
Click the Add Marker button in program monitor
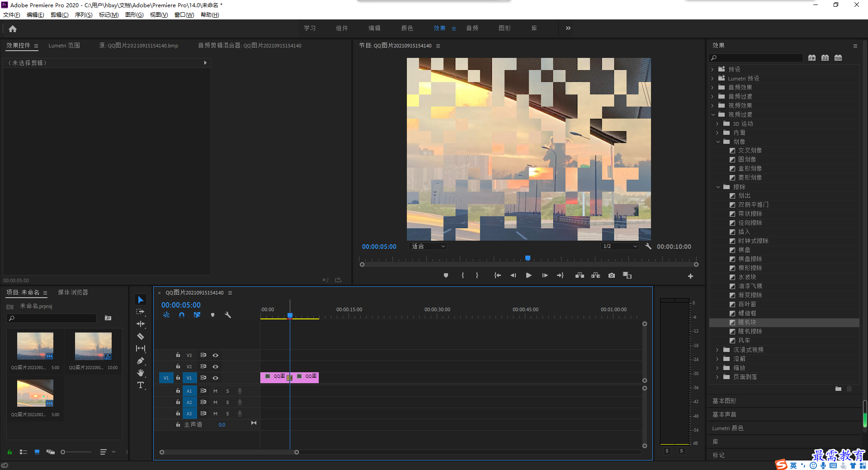point(446,275)
